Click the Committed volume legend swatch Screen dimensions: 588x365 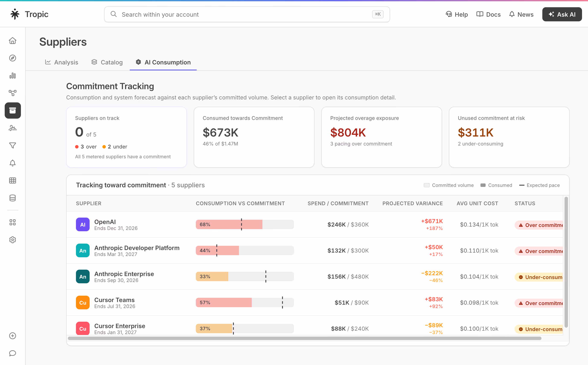426,185
